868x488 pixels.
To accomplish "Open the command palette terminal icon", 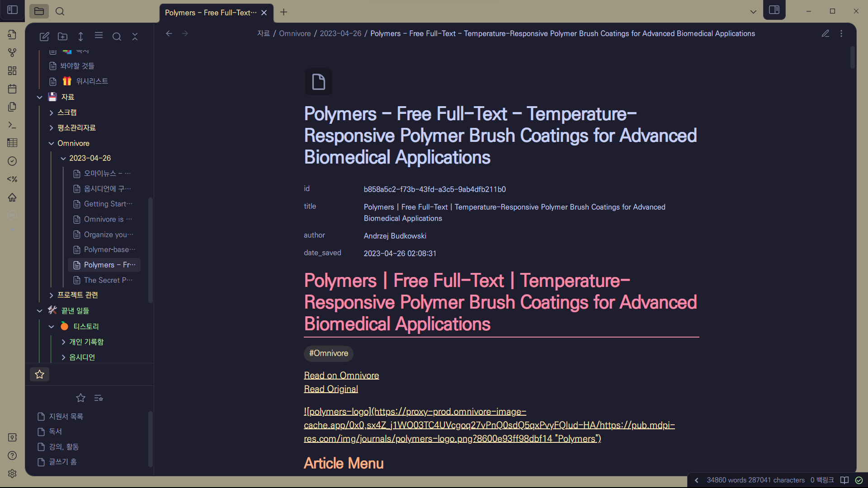I will 12,125.
